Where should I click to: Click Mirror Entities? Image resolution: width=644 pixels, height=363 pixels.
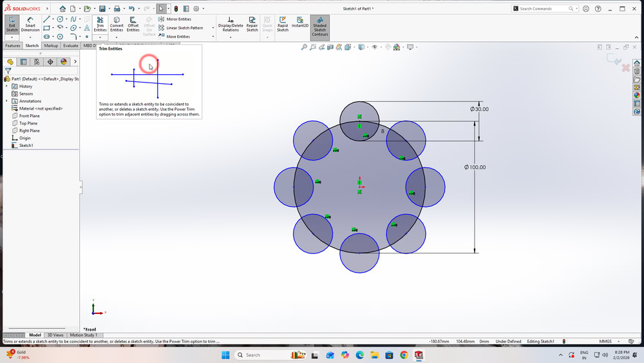coord(175,19)
